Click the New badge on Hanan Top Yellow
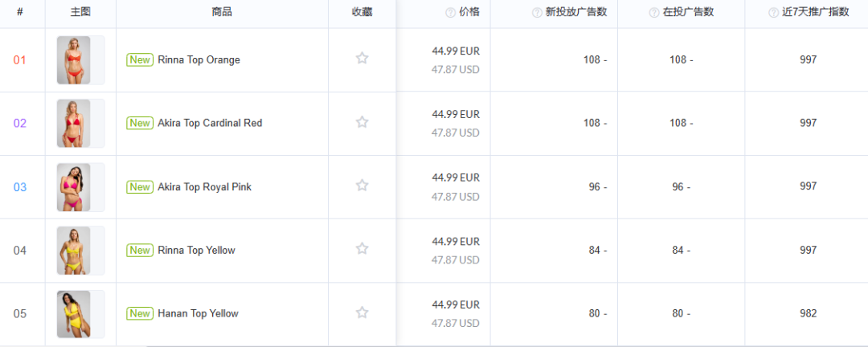Image resolution: width=868 pixels, height=347 pixels. click(x=140, y=313)
